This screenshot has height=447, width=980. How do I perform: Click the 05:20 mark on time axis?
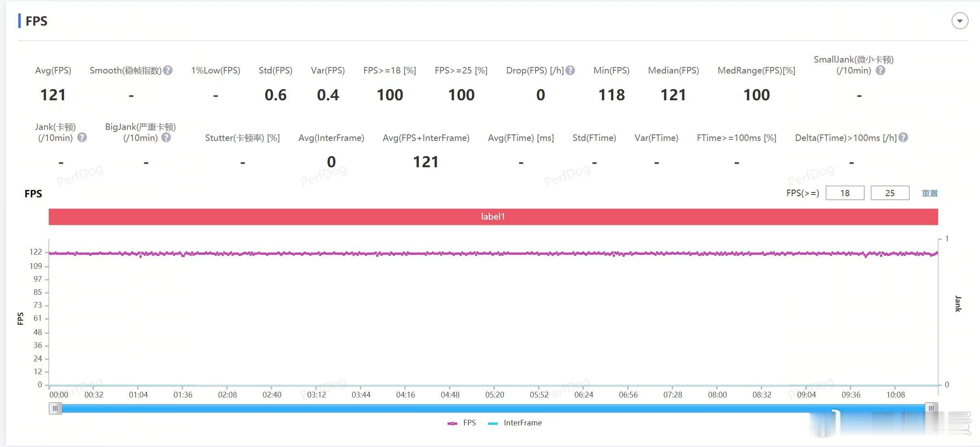pos(494,395)
